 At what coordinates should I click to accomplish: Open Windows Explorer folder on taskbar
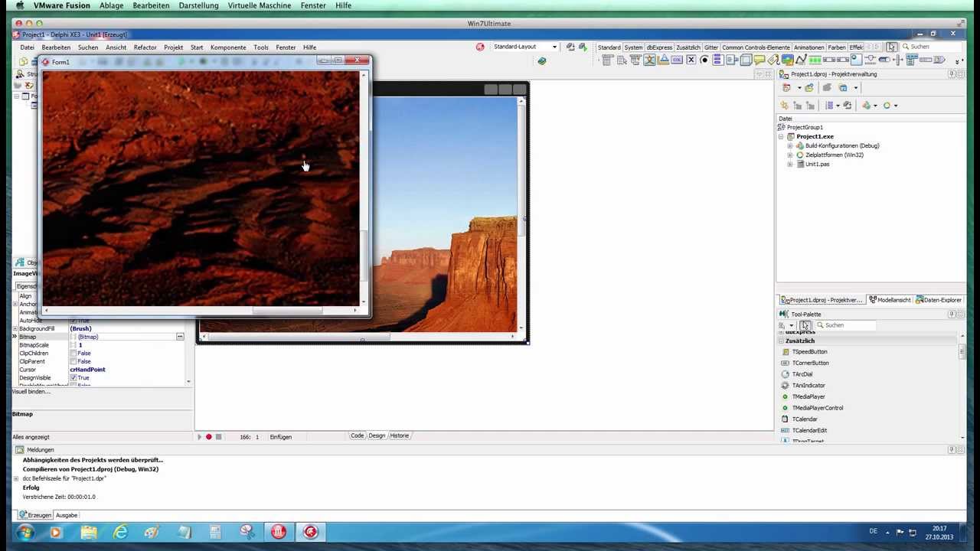click(89, 532)
